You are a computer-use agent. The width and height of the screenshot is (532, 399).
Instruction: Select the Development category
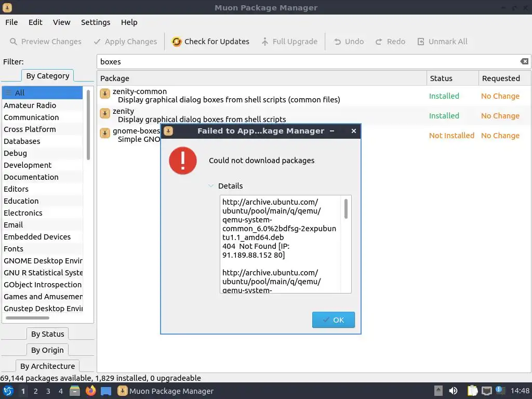pyautogui.click(x=43, y=165)
